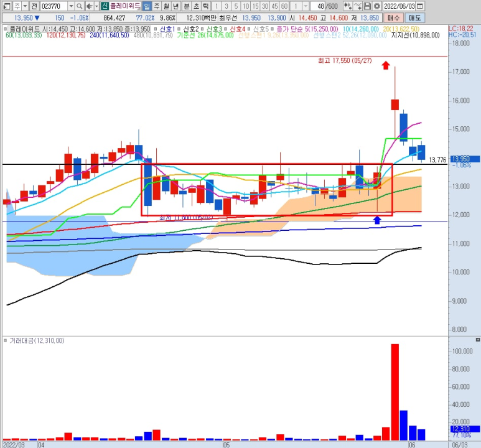This screenshot has height=448, width=481.
Task: Select the 60 interval button
Action: click(284, 6)
